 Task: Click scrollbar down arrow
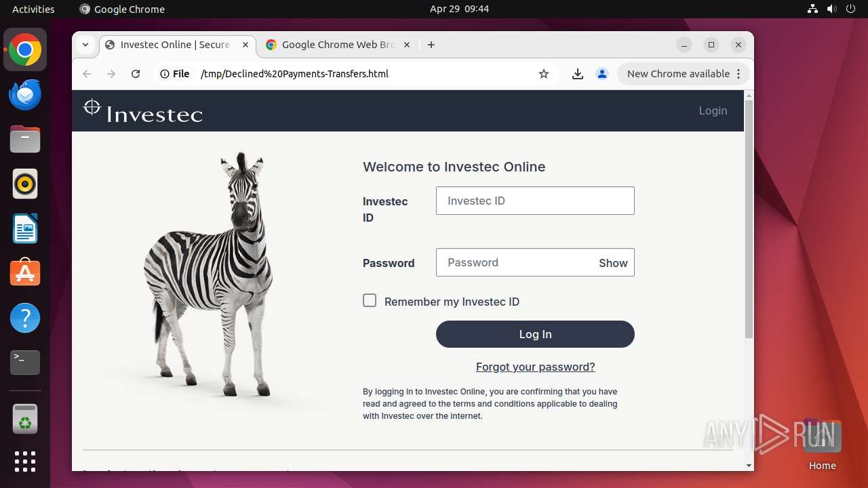749,466
